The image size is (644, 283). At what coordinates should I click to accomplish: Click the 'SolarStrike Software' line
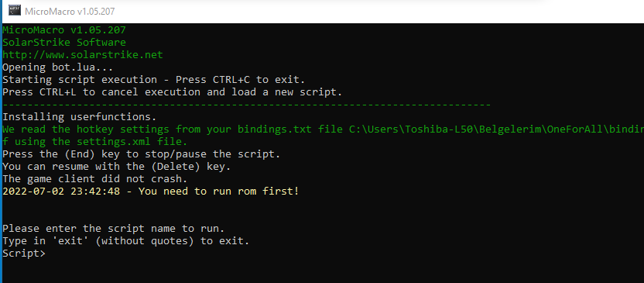click(64, 43)
